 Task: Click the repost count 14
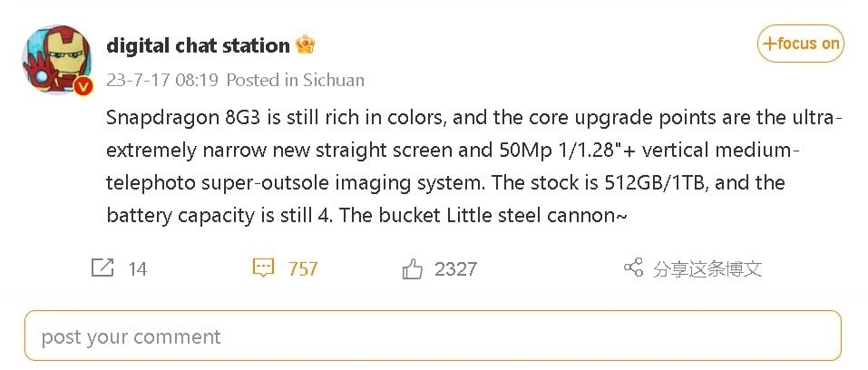(137, 269)
